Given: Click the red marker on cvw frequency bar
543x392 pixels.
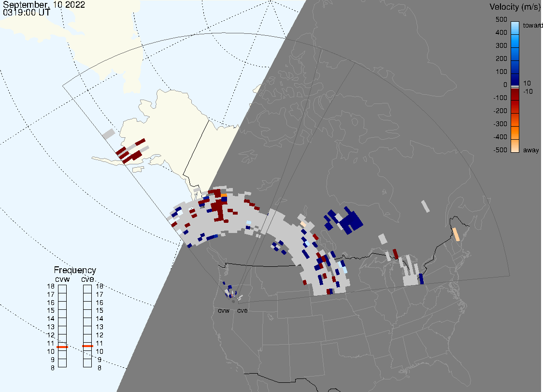Looking at the screenshot, I should coord(62,347).
